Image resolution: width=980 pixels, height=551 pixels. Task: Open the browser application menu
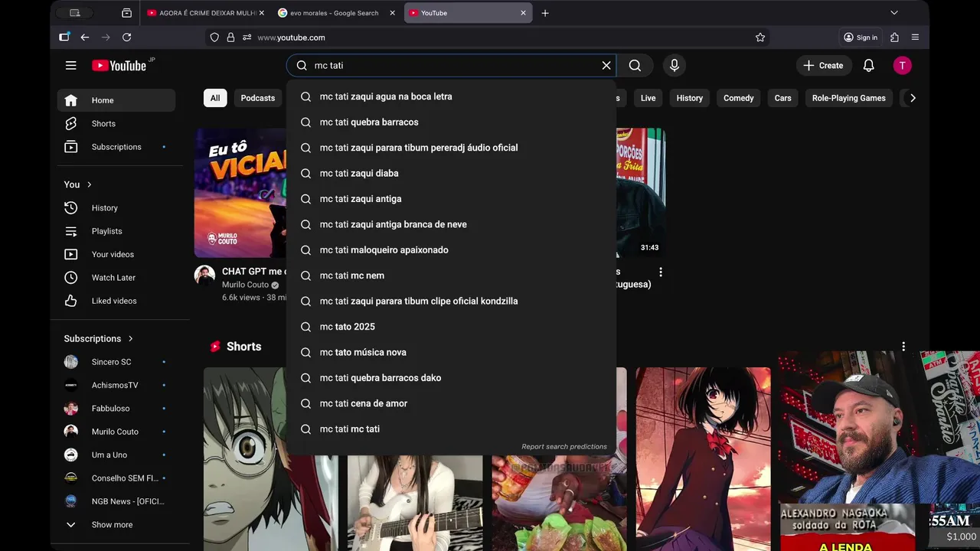(915, 37)
